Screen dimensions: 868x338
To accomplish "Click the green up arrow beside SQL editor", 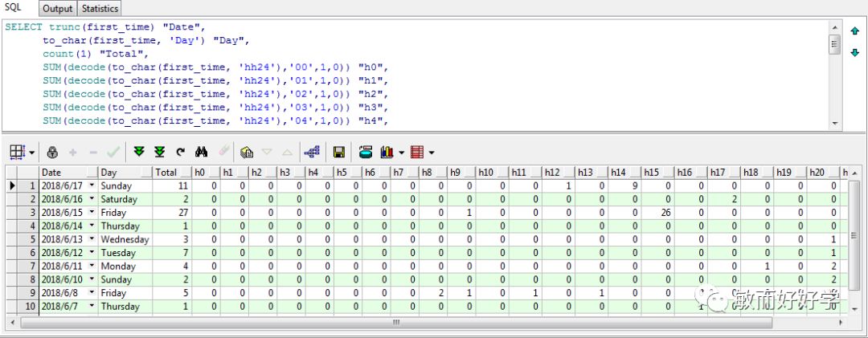I will [x=854, y=31].
